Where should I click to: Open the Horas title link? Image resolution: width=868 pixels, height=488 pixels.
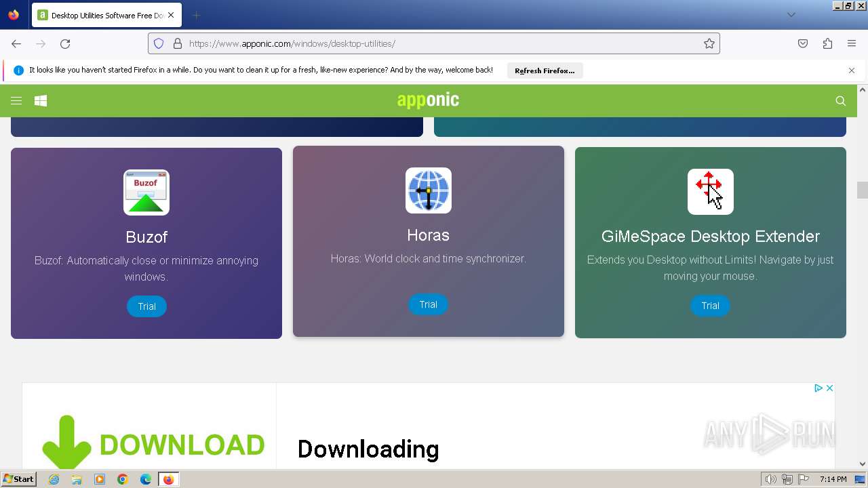pyautogui.click(x=429, y=235)
